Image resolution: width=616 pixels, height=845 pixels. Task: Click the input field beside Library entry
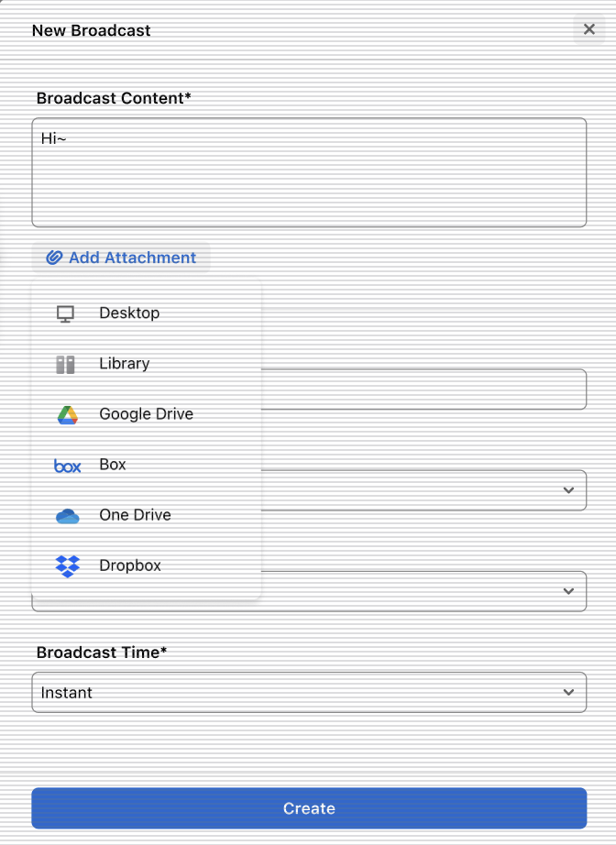[423, 390]
